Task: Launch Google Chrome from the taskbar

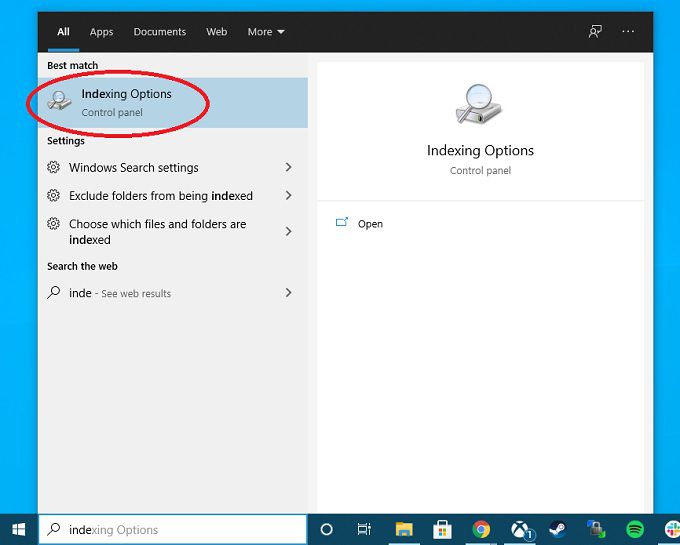Action: coord(481,530)
